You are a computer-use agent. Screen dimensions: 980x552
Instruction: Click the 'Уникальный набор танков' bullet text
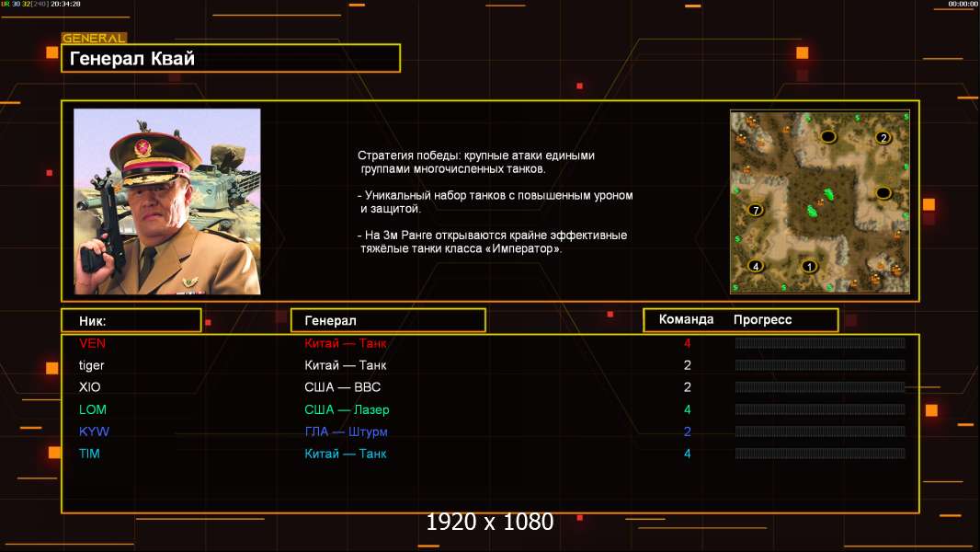(495, 201)
